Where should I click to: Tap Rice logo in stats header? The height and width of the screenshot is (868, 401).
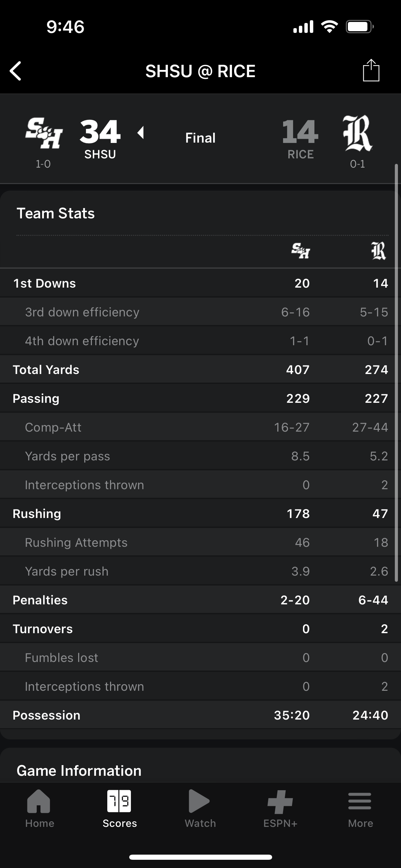(x=379, y=251)
